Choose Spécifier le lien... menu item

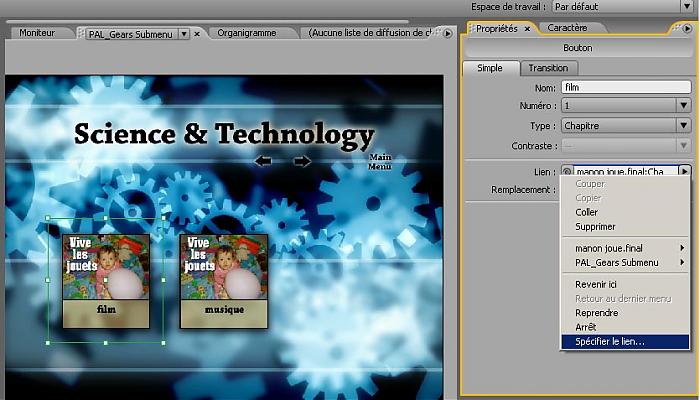click(x=625, y=342)
